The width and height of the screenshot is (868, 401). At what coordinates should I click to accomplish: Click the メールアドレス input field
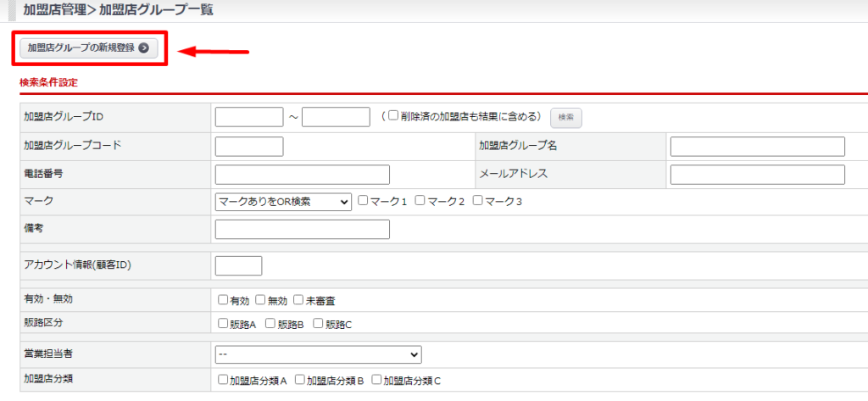click(x=757, y=174)
